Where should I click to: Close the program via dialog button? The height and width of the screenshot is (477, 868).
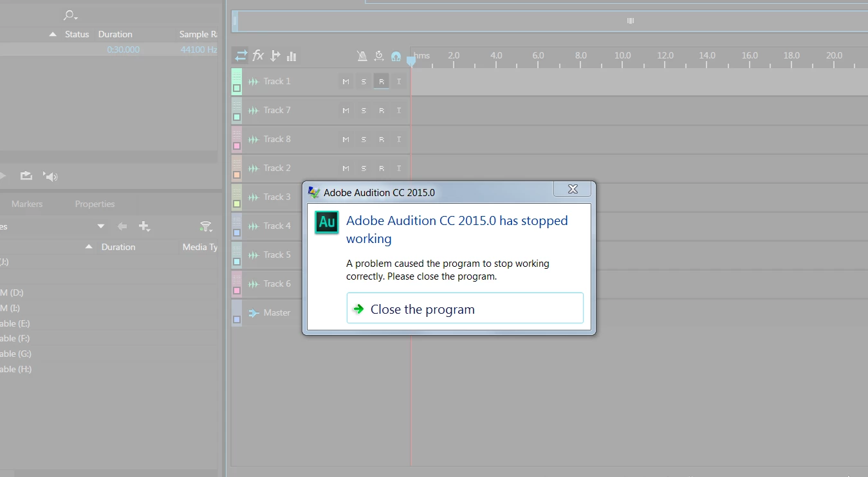coord(465,308)
